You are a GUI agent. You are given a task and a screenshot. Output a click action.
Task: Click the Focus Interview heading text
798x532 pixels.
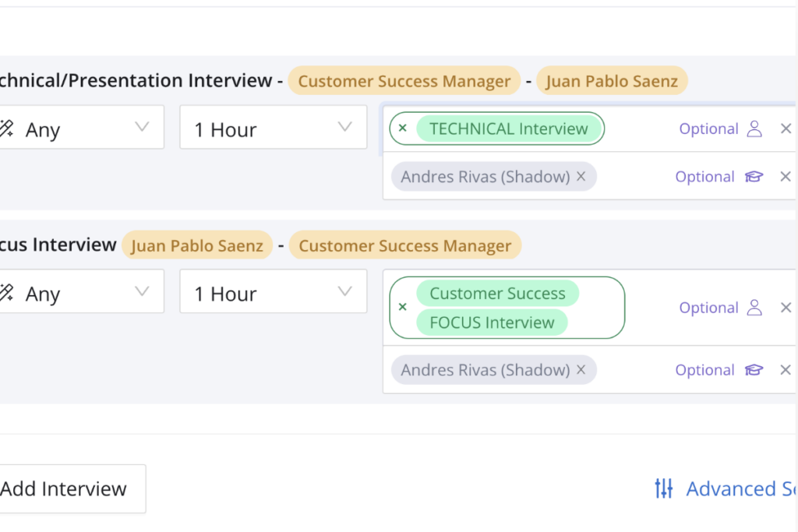pos(58,245)
